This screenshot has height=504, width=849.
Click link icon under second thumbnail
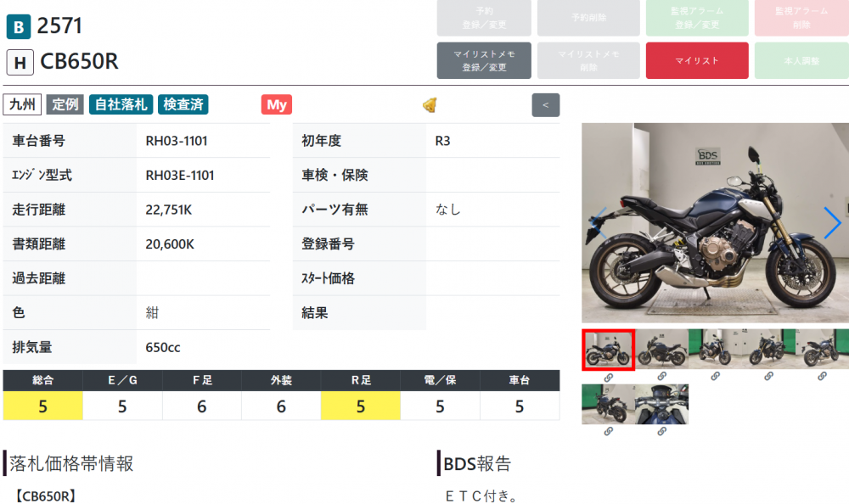coord(661,376)
